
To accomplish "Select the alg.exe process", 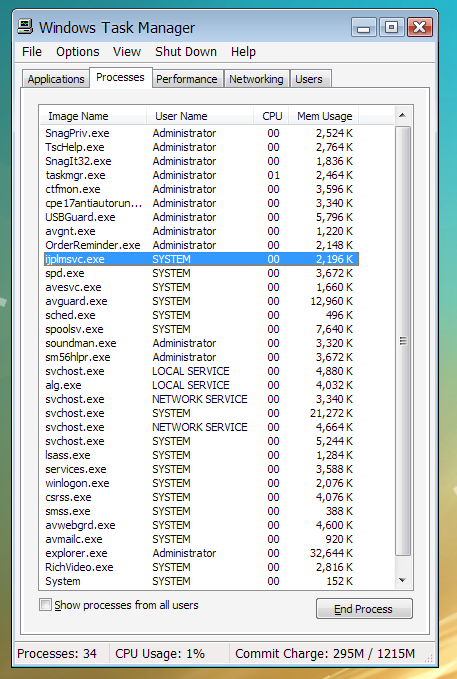I will [x=201, y=385].
